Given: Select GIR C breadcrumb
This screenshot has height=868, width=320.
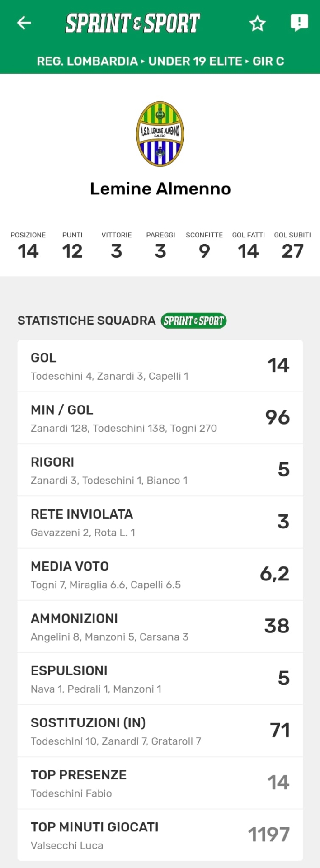Looking at the screenshot, I should pos(268,61).
